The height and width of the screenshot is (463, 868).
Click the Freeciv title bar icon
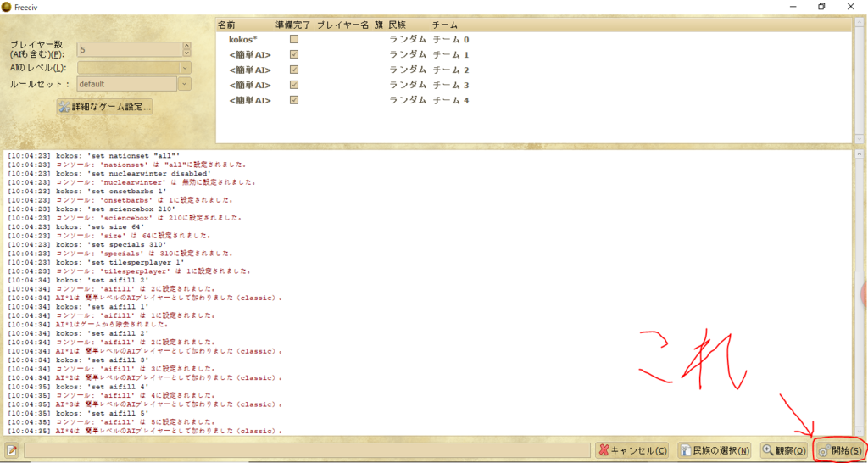7,6
